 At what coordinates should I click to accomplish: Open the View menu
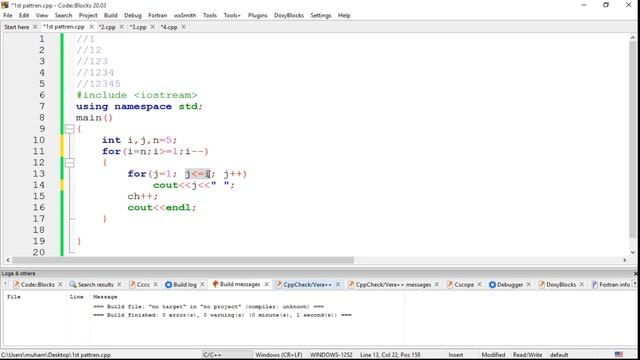[x=42, y=16]
